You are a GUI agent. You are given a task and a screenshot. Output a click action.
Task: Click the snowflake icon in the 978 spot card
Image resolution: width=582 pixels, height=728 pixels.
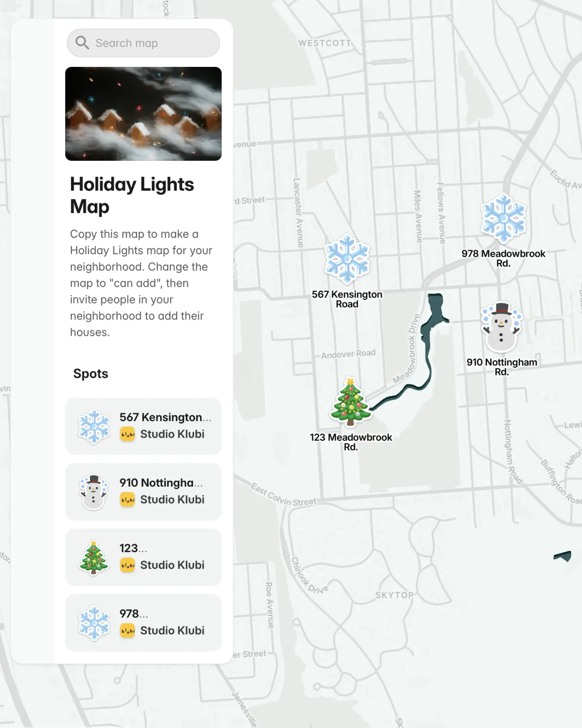pos(92,622)
